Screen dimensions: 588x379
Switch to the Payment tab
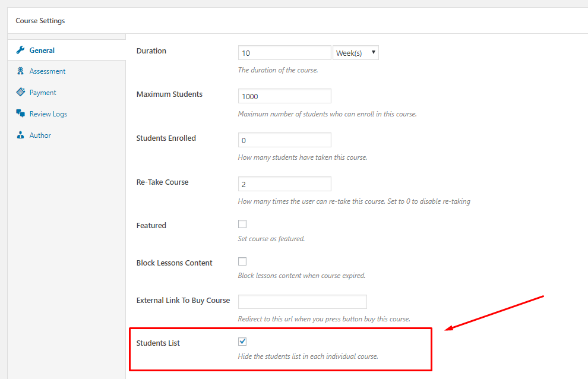pyautogui.click(x=43, y=93)
